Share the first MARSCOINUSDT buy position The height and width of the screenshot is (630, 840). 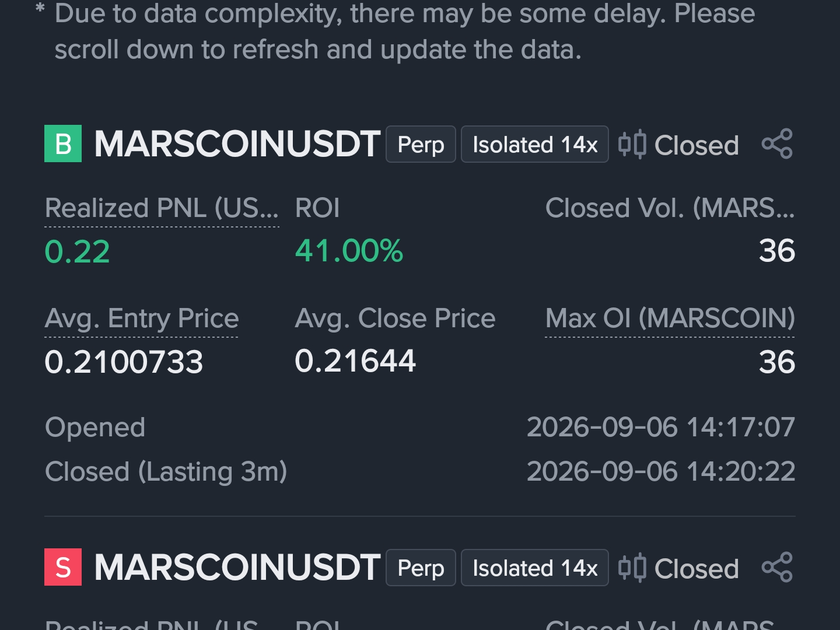coord(777,144)
